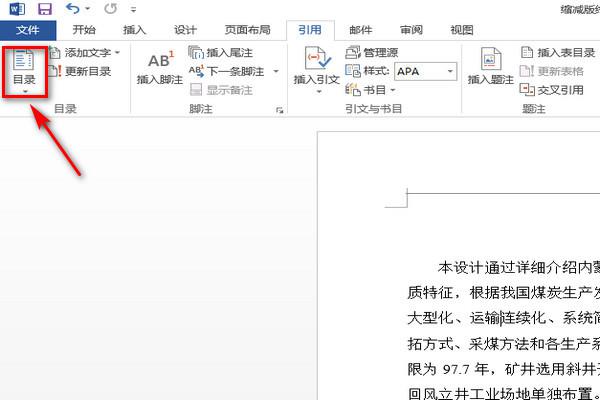Click 插入尾注 Insert Endnote
600x400 pixels.
(x=221, y=52)
